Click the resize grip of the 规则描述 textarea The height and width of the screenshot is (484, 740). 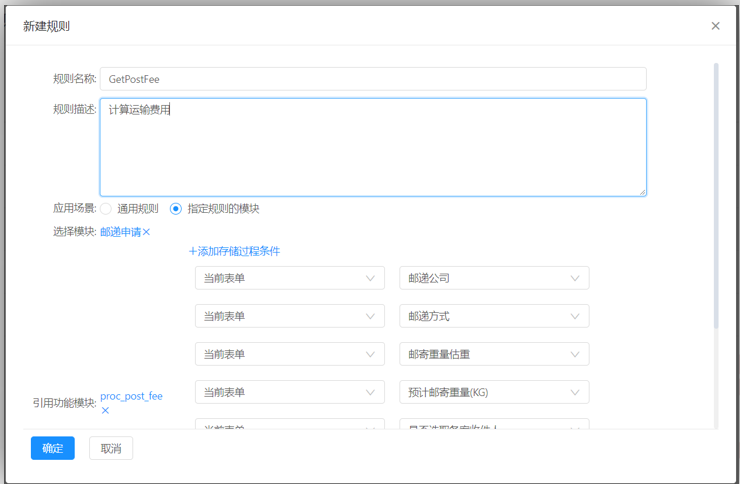click(x=642, y=192)
